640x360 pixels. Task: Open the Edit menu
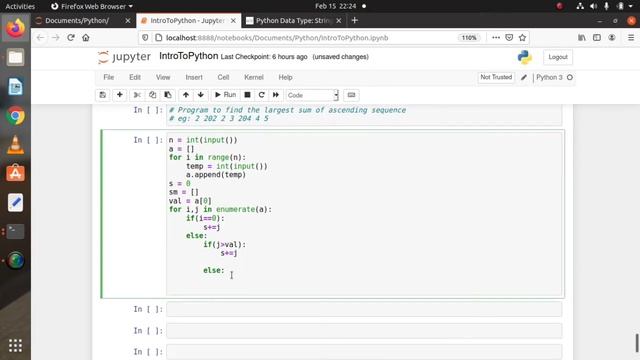[135, 77]
